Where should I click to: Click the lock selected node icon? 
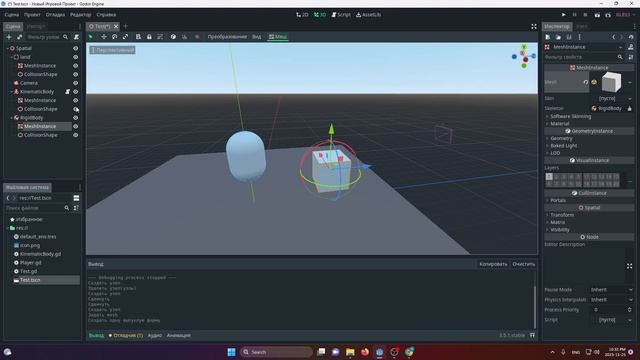[149, 37]
